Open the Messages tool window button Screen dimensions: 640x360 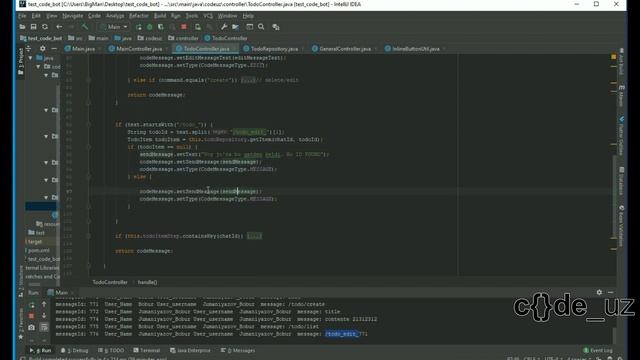(238, 351)
